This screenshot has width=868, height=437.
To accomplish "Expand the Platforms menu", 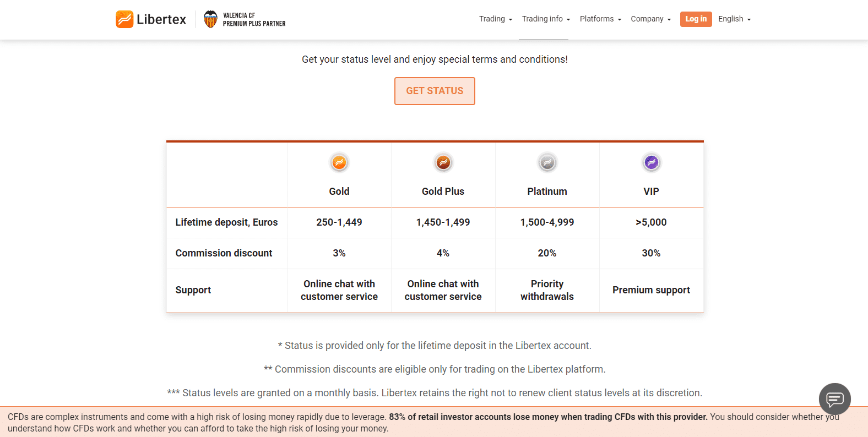I will (600, 19).
